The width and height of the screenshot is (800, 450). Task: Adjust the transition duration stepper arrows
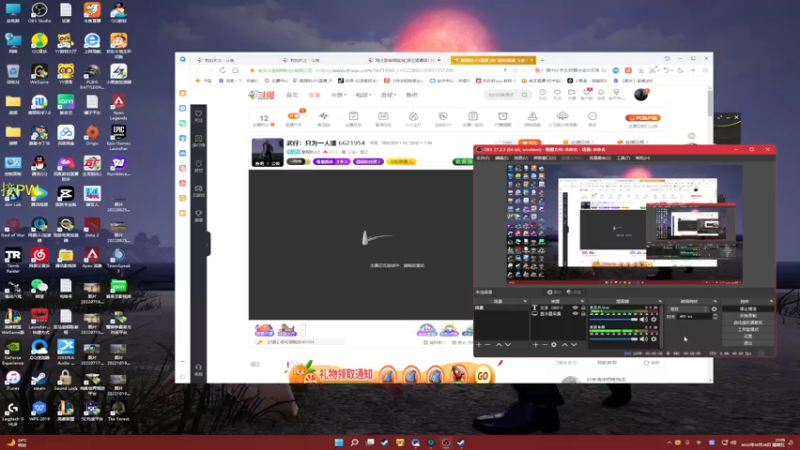[715, 316]
